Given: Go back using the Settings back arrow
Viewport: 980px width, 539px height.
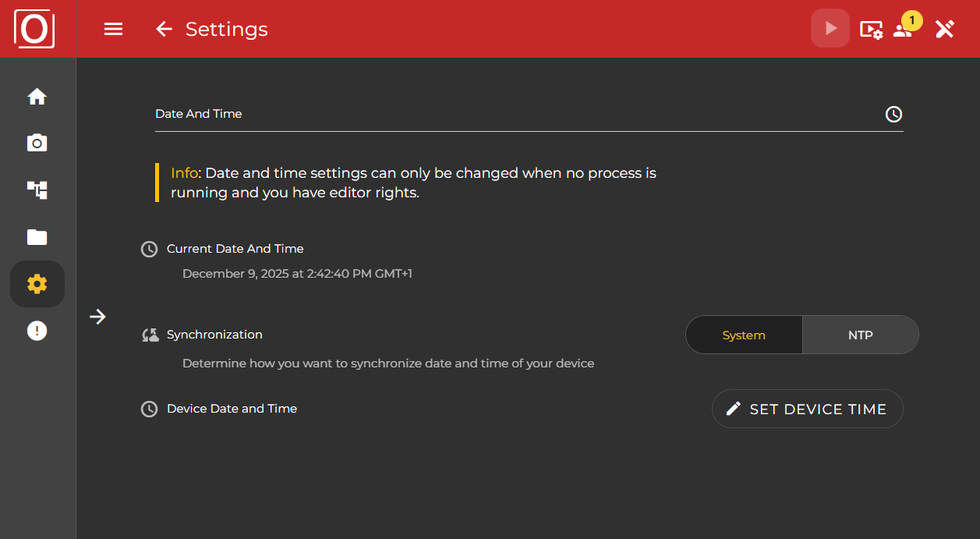Looking at the screenshot, I should pyautogui.click(x=164, y=29).
